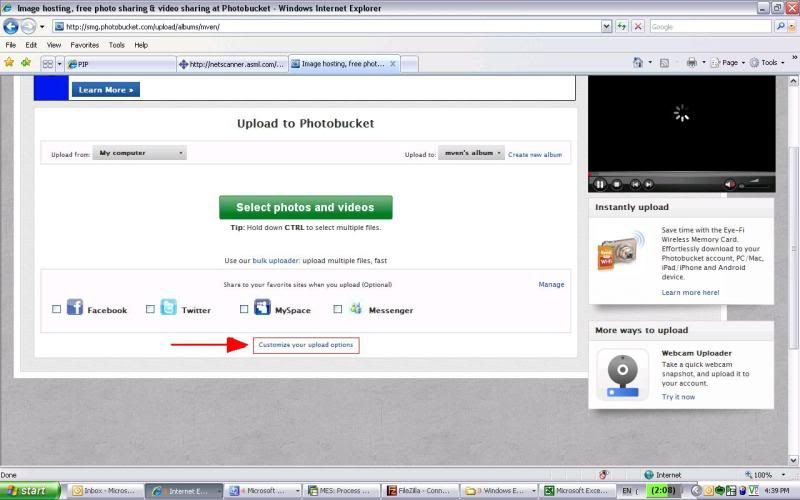The image size is (800, 500).
Task: Open the recent pages dropdown beside Forward
Action: click(x=42, y=27)
